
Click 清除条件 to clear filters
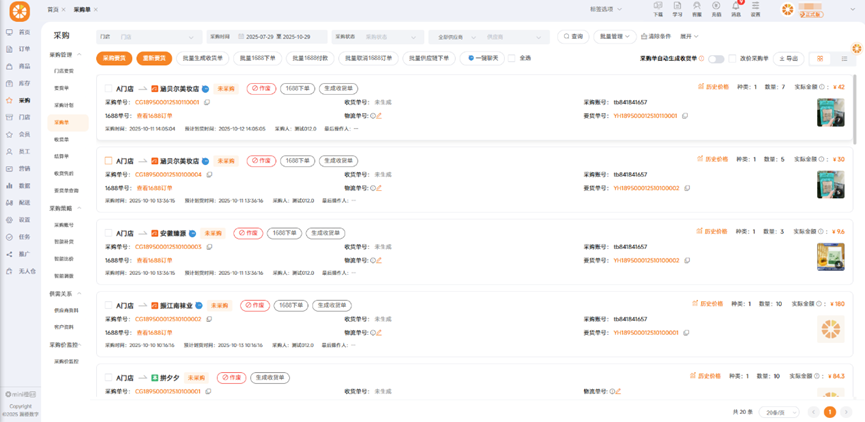[x=656, y=36]
